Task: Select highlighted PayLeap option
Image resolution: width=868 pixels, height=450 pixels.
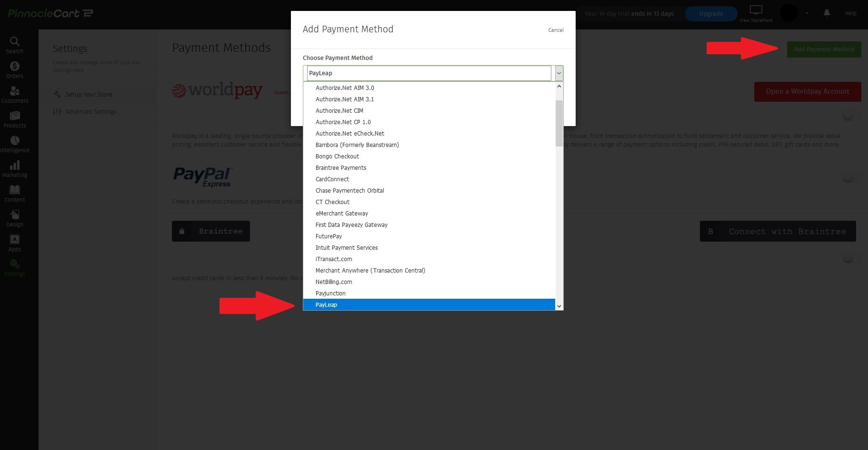Action: 429,305
